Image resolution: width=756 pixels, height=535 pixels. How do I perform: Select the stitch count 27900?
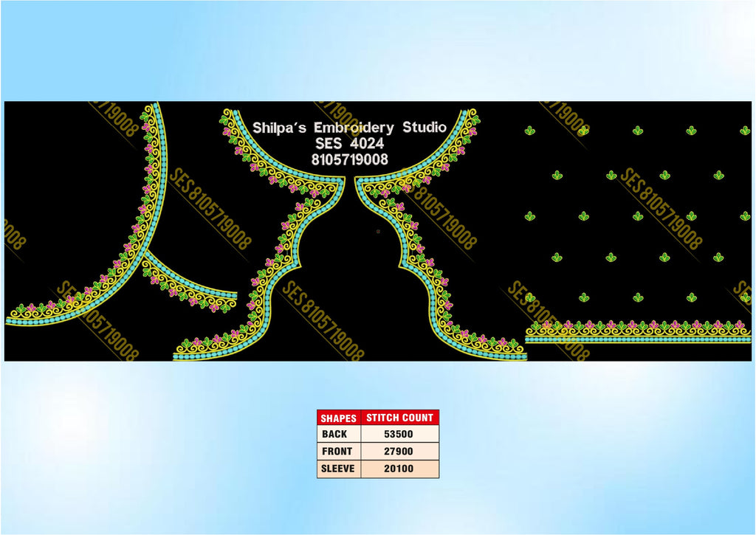[398, 452]
